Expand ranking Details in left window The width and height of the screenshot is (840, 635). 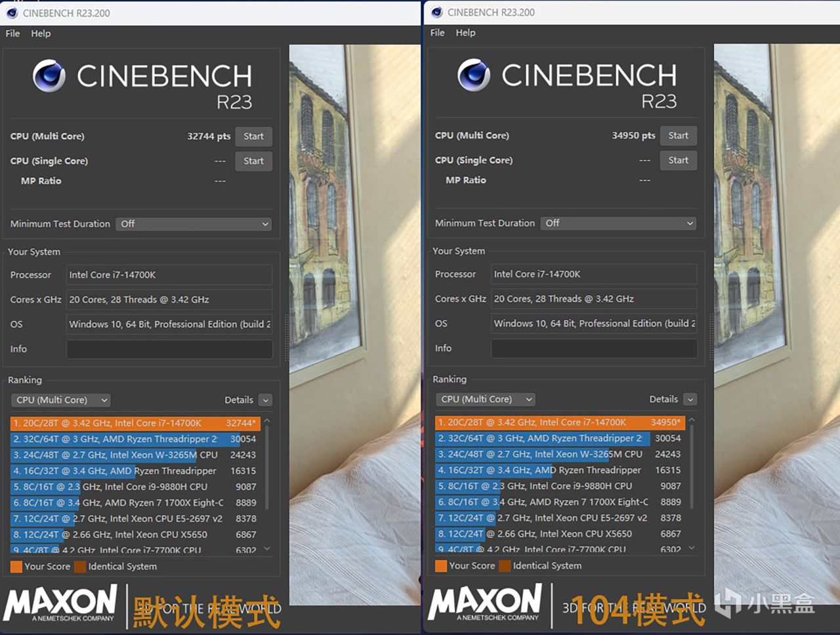pos(265,400)
